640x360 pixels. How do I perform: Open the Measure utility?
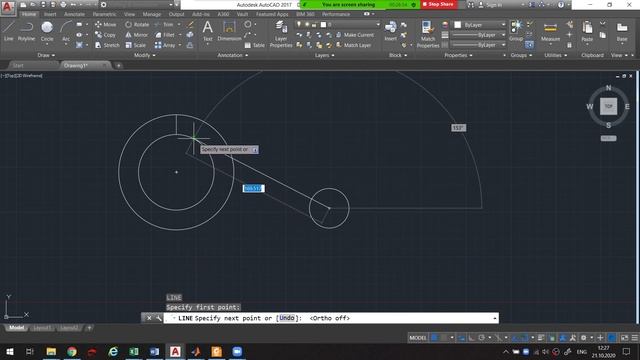[x=550, y=31]
